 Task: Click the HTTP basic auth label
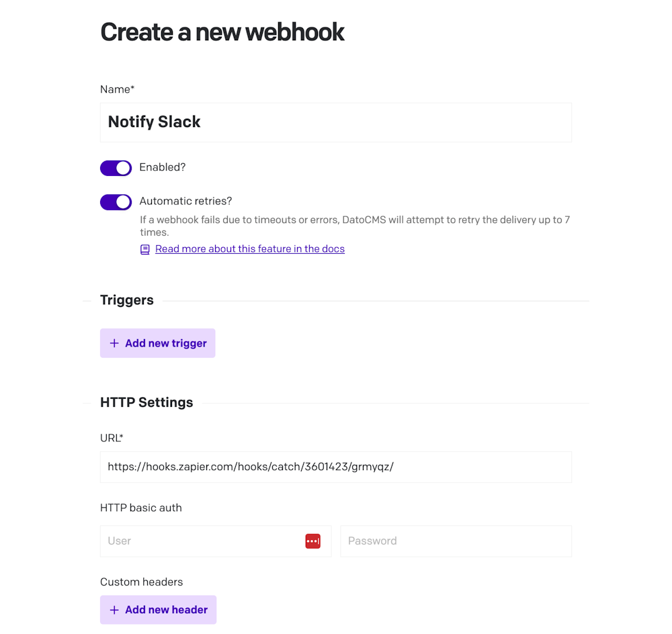tap(141, 508)
